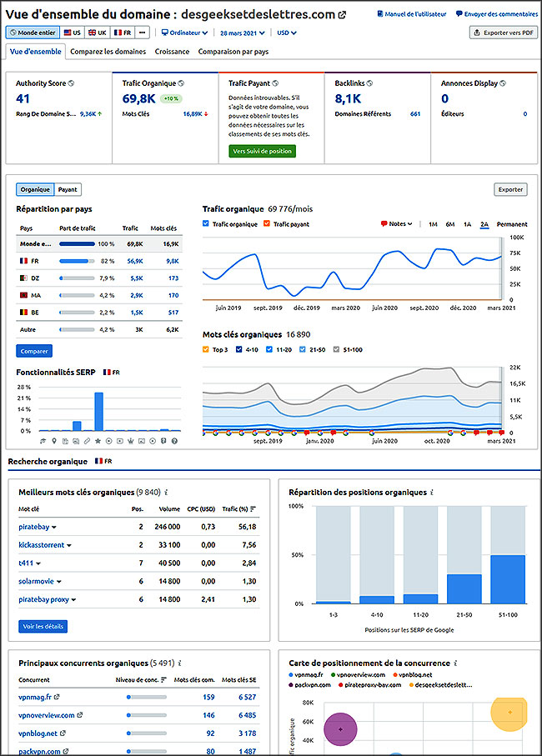Click the purple packvpn bubble on map
This screenshot has width=542, height=756.
[x=340, y=729]
